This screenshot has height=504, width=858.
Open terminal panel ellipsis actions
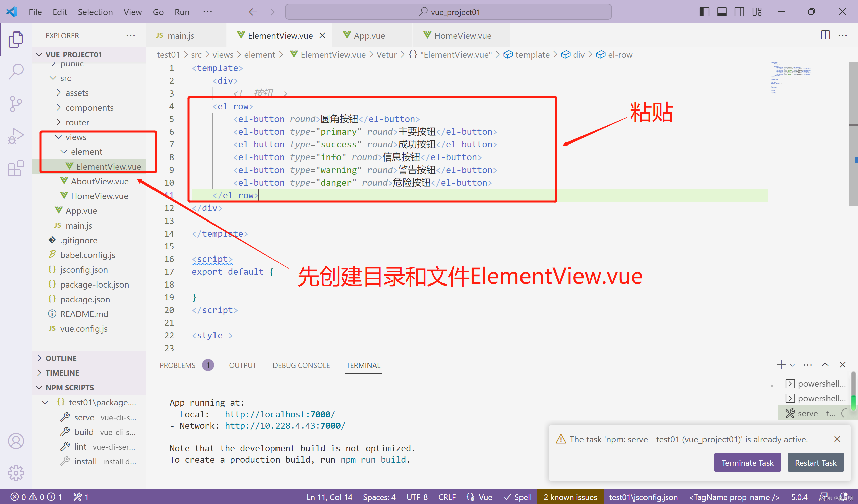click(x=808, y=365)
